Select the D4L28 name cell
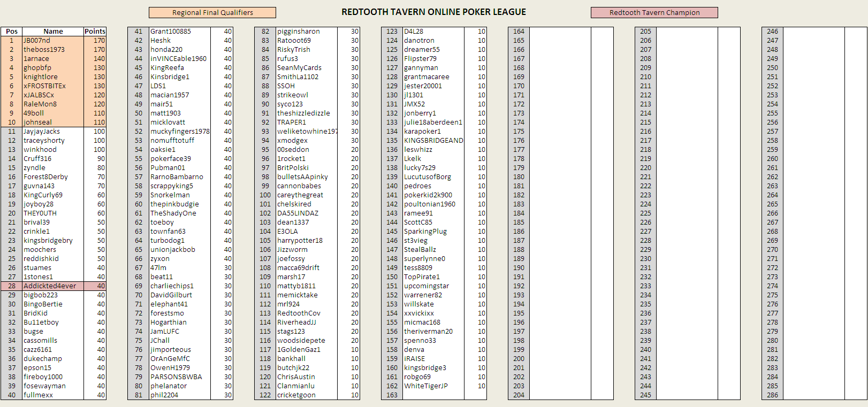Viewport: 868px width, 407px height. tap(433, 32)
